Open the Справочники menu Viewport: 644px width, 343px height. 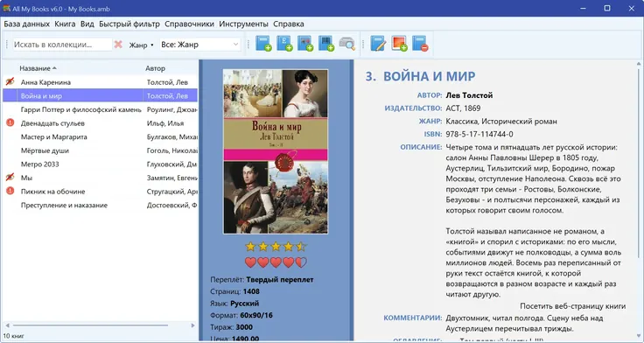(x=189, y=24)
